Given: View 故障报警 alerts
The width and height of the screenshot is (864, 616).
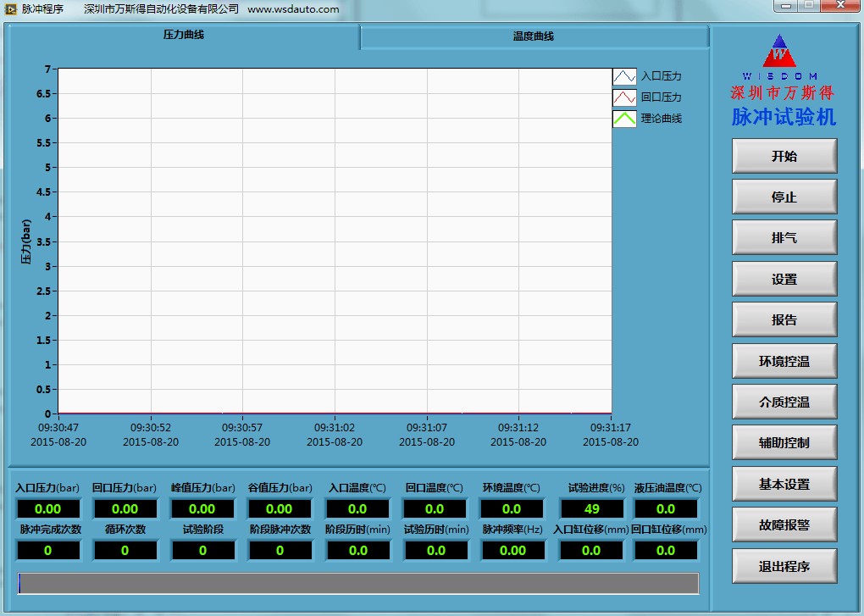Looking at the screenshot, I should tap(784, 524).
